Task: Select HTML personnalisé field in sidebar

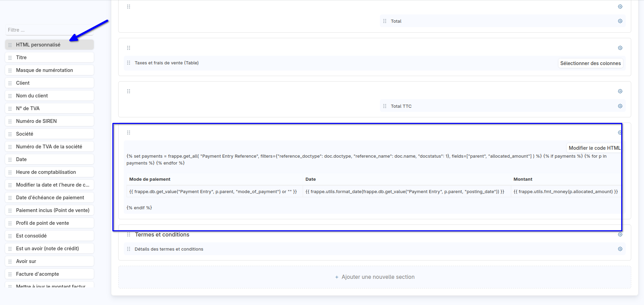Action: tap(49, 45)
